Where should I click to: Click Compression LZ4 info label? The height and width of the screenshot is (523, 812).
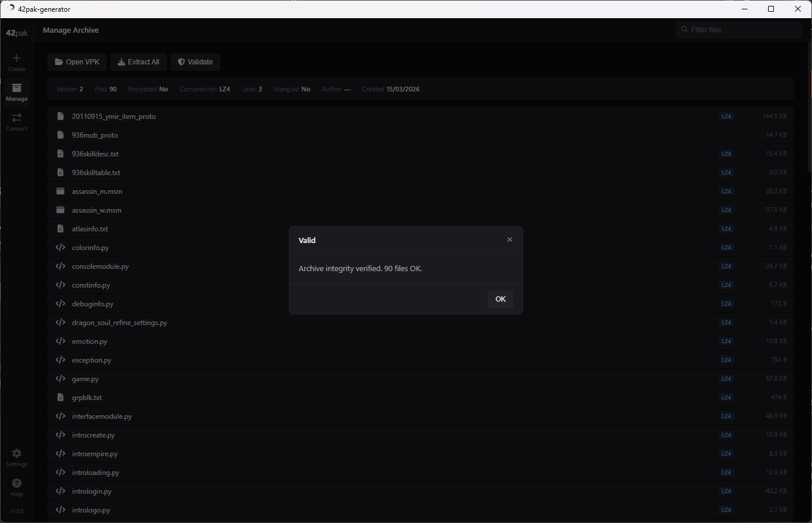204,89
